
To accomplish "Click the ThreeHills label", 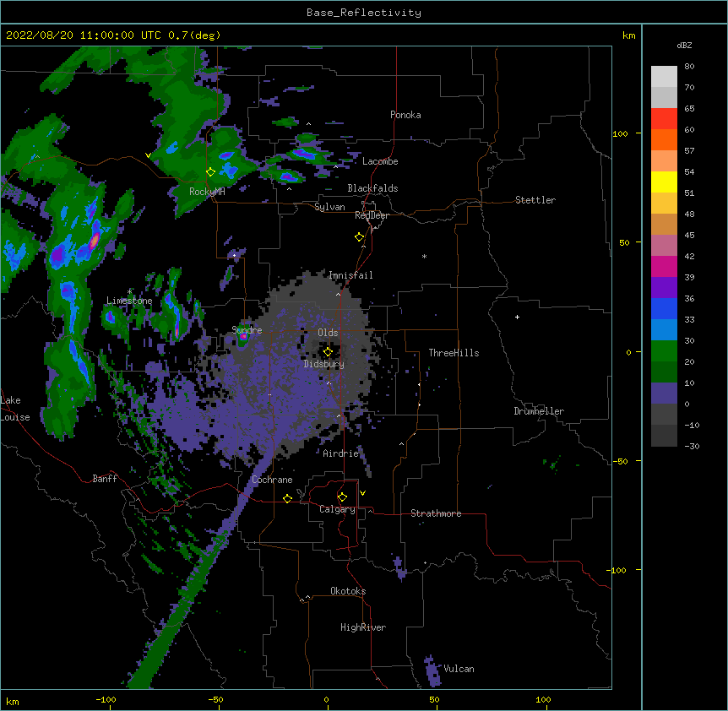I will coord(454,353).
